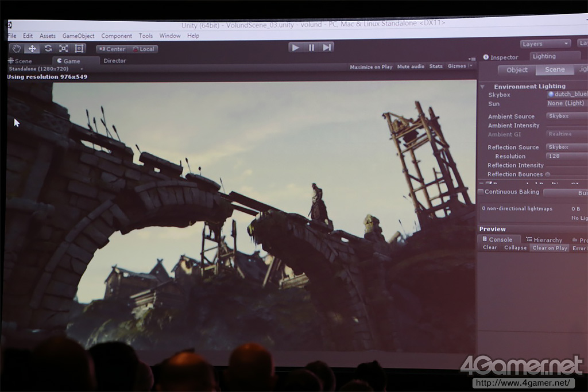Open the GameObject menu
The width and height of the screenshot is (588, 392).
[78, 36]
